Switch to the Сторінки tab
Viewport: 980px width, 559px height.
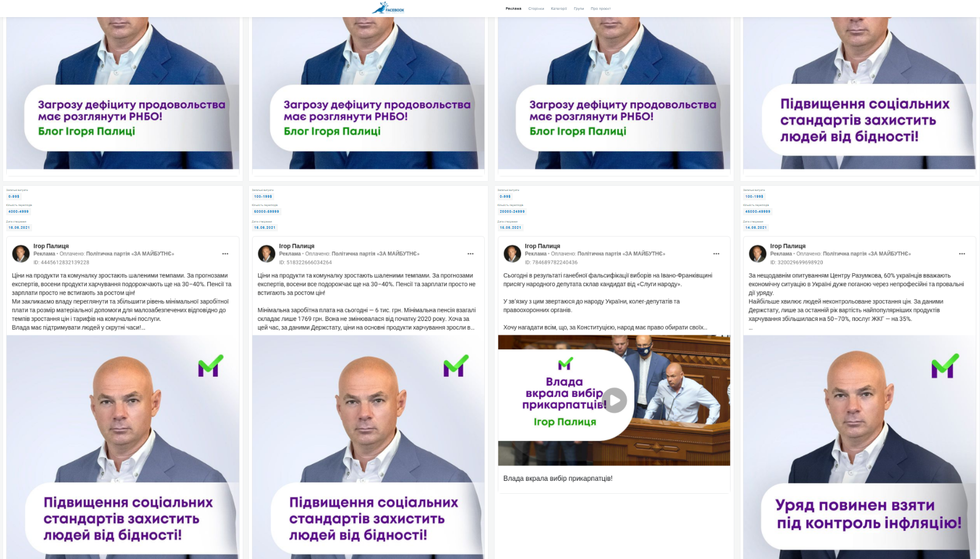(x=536, y=9)
